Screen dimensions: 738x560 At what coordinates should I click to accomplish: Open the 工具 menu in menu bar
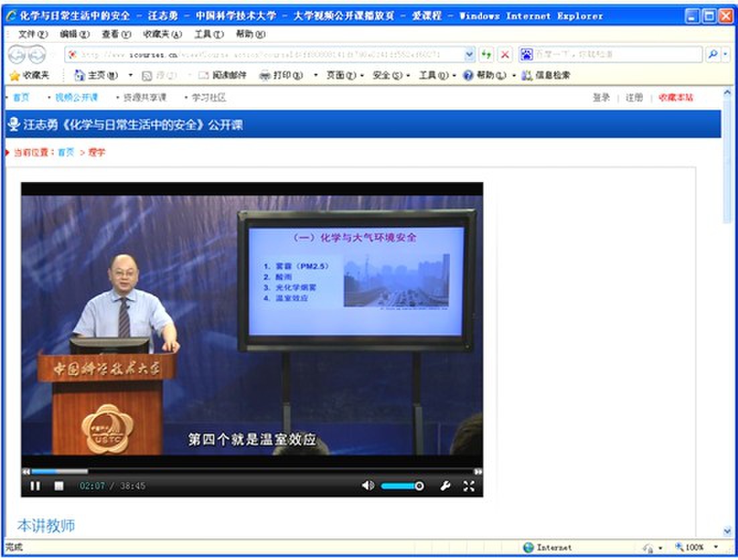[x=208, y=33]
